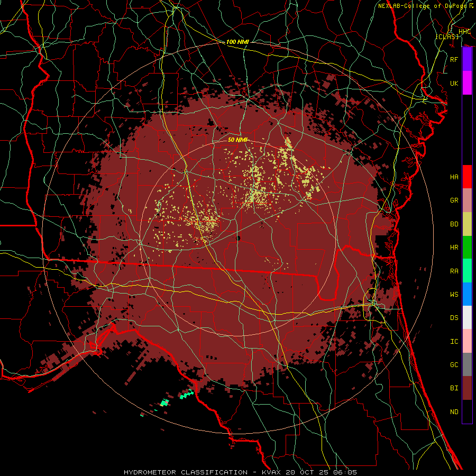Pick the HR green legend swatch

(467, 248)
